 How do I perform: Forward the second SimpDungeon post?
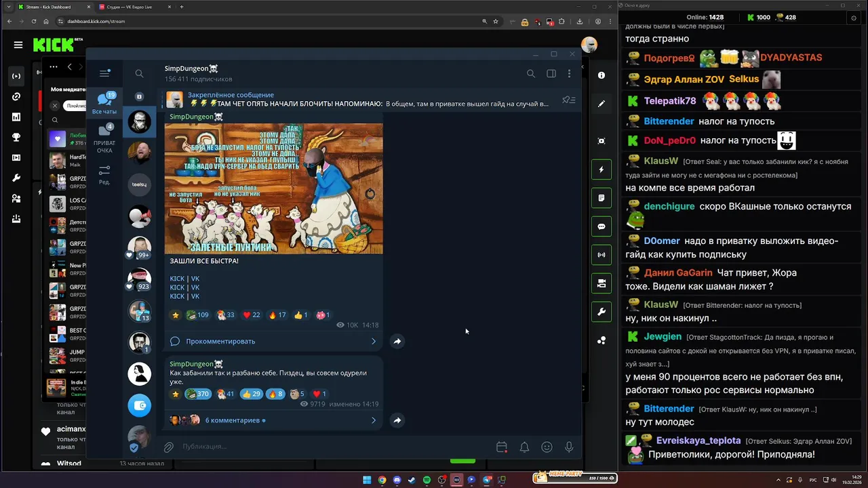pos(397,420)
